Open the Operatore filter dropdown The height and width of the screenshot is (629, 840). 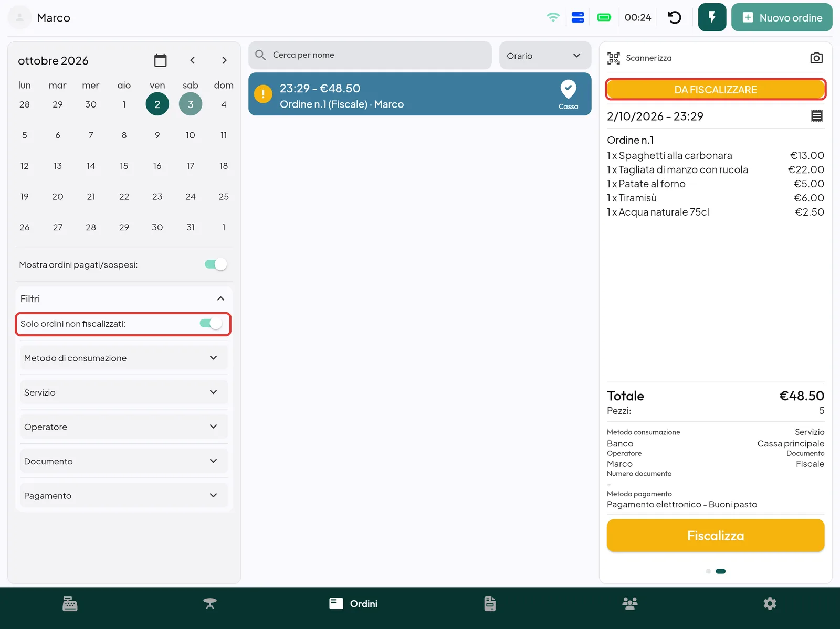click(x=124, y=427)
